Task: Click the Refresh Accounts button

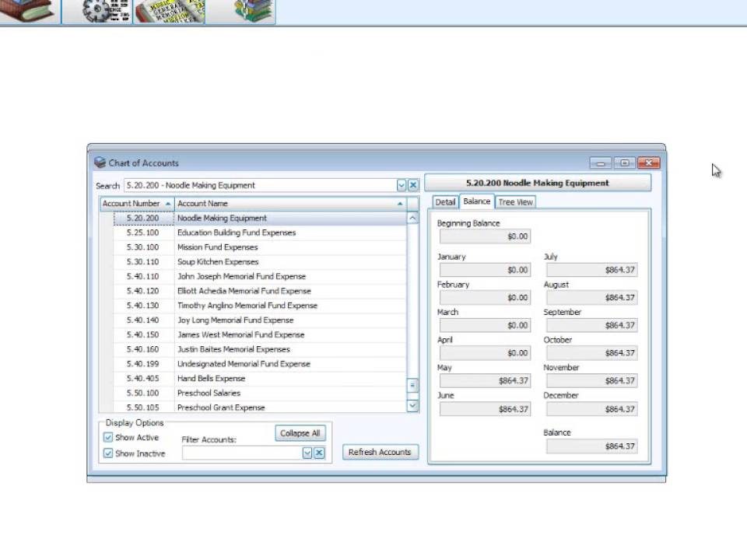Action: [x=379, y=452]
